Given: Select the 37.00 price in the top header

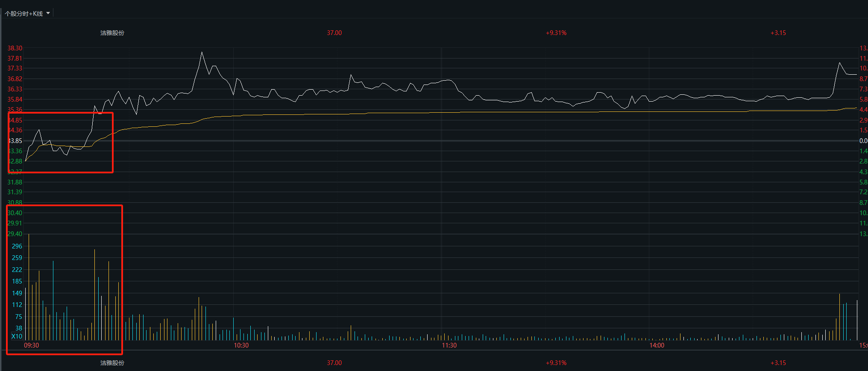Looking at the screenshot, I should pyautogui.click(x=334, y=33).
